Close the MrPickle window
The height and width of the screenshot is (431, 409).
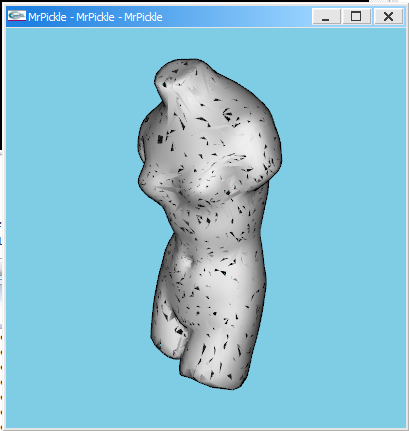tap(388, 16)
